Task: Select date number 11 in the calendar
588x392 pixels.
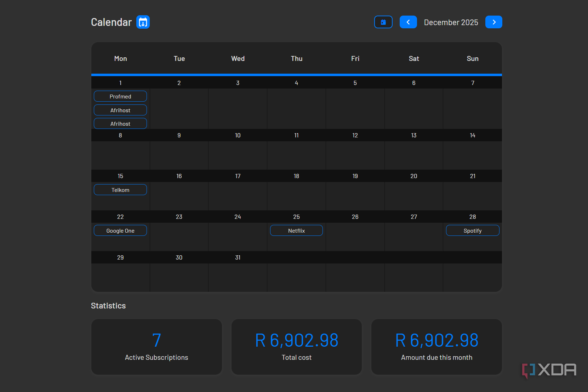Action: pyautogui.click(x=297, y=135)
